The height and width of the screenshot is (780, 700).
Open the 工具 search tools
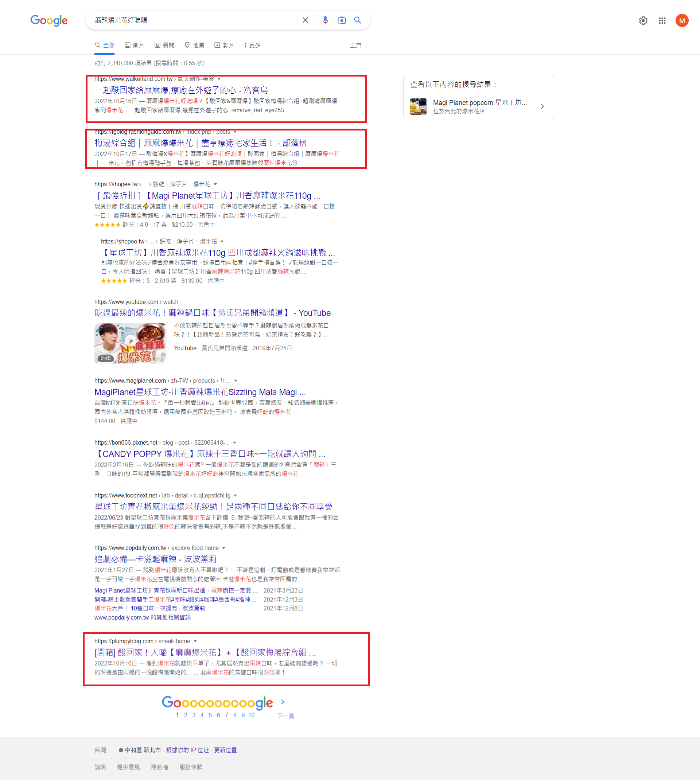(355, 45)
